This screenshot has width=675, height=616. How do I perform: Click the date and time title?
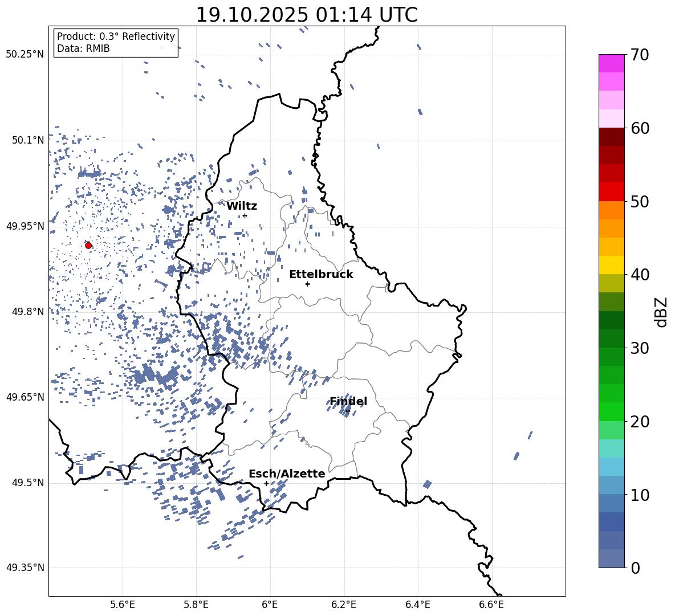pos(307,15)
